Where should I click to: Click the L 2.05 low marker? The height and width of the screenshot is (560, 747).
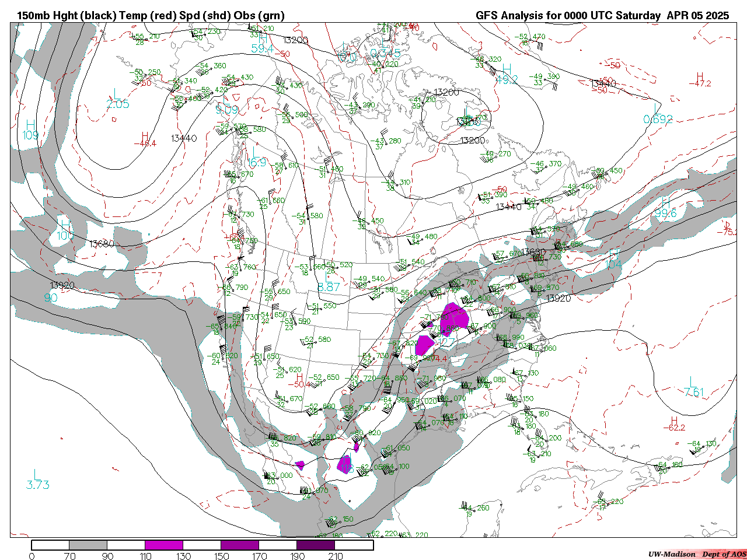[117, 99]
